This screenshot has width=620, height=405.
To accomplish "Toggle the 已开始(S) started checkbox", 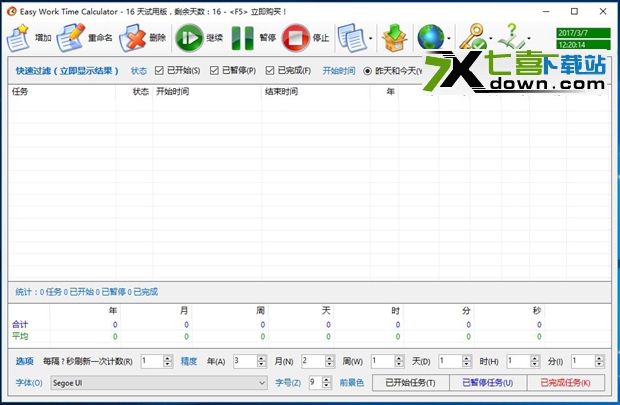I will (x=159, y=70).
